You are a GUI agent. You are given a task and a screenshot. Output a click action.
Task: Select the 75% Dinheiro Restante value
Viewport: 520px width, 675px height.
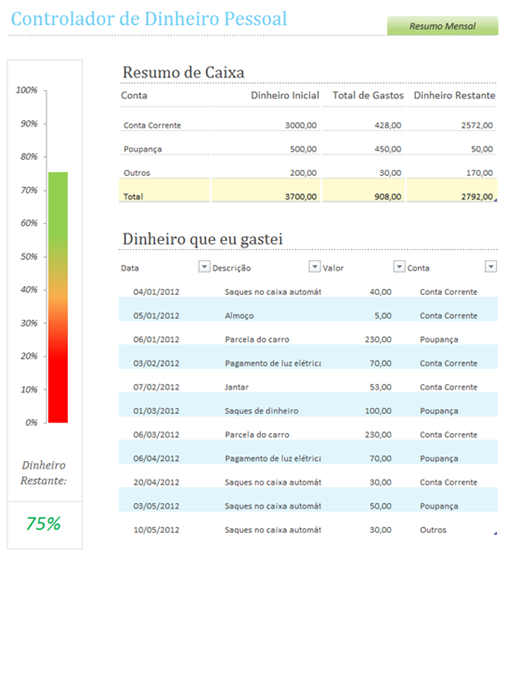[x=43, y=523]
